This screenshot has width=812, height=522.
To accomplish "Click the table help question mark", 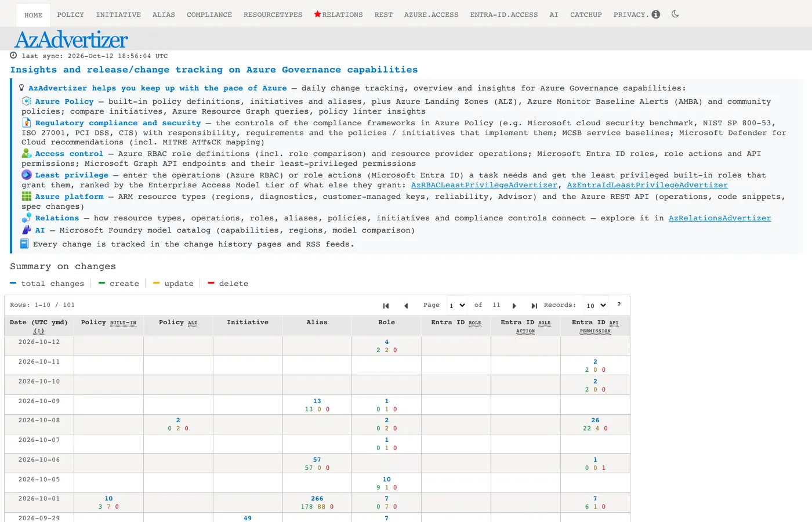I will (619, 304).
